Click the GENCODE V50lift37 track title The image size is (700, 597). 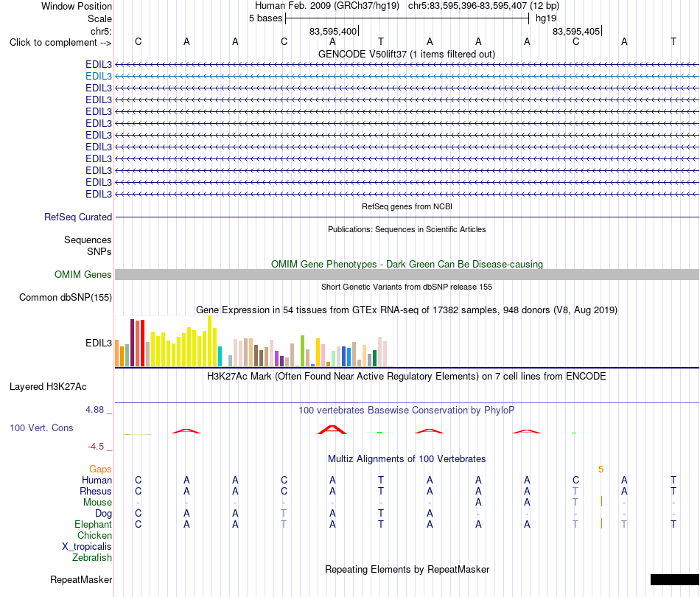pyautogui.click(x=407, y=55)
